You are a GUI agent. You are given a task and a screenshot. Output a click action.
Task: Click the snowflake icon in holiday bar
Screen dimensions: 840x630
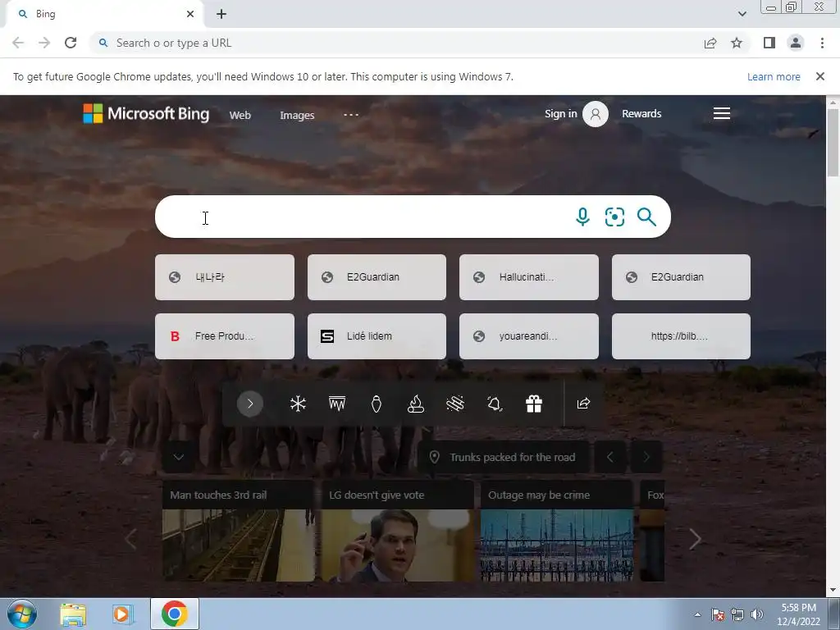click(298, 404)
